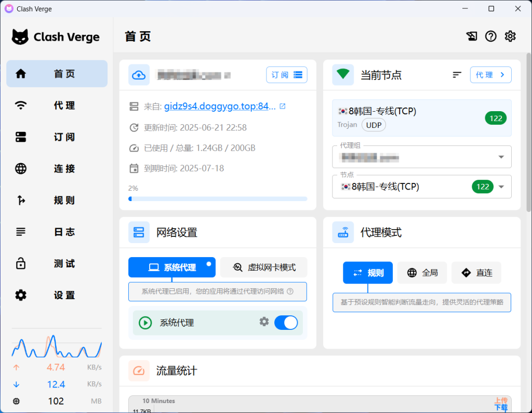Screen dimensions: 532x413
Task: Open the 代理 shortcut beside 当前节点
Action: [490, 74]
